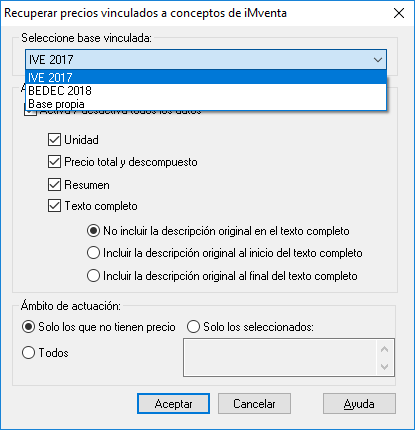Image resolution: width=415 pixels, height=430 pixels.
Task: Select IVE 2017 in the dropdown list
Action: 206,77
